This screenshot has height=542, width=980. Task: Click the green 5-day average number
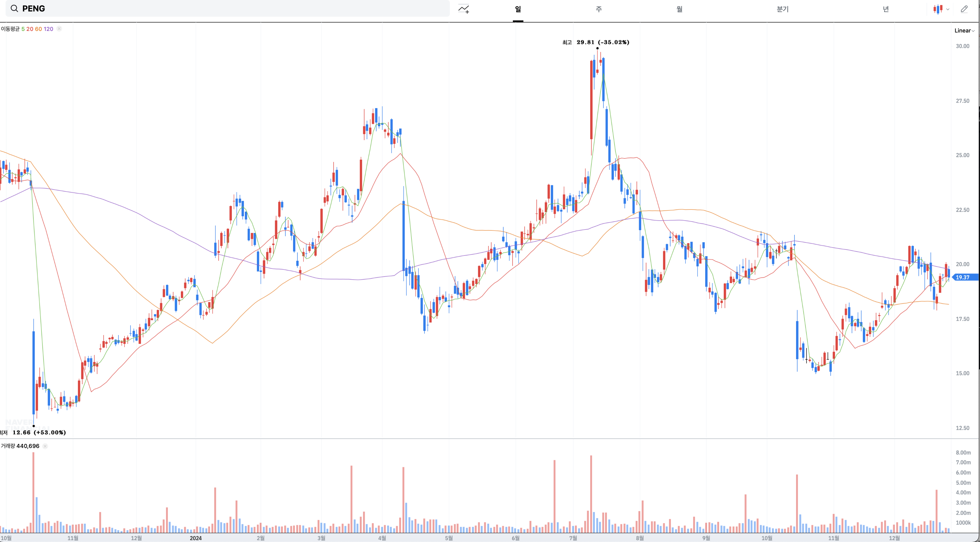coord(23,29)
